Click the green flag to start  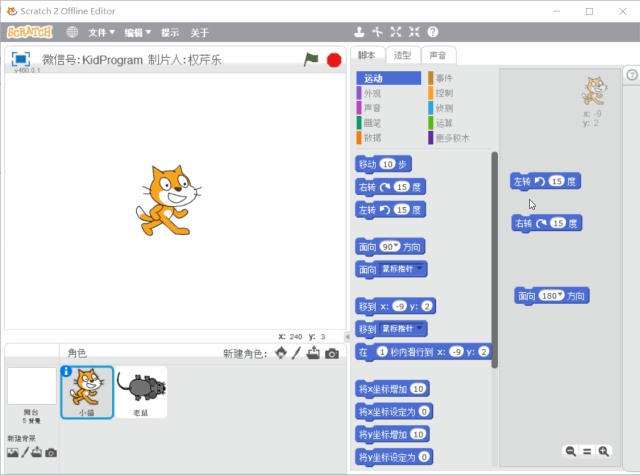[x=311, y=60]
